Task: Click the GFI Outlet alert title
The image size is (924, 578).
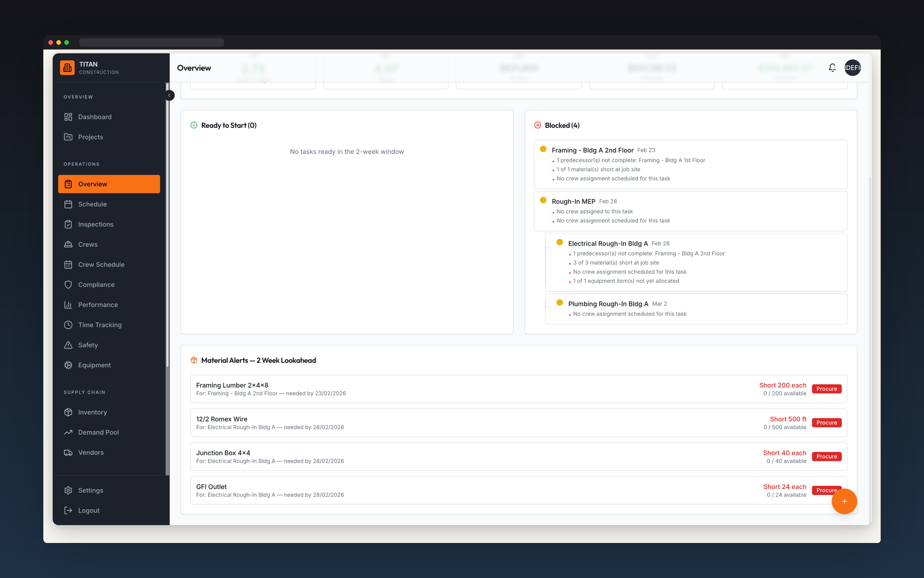Action: click(x=212, y=487)
